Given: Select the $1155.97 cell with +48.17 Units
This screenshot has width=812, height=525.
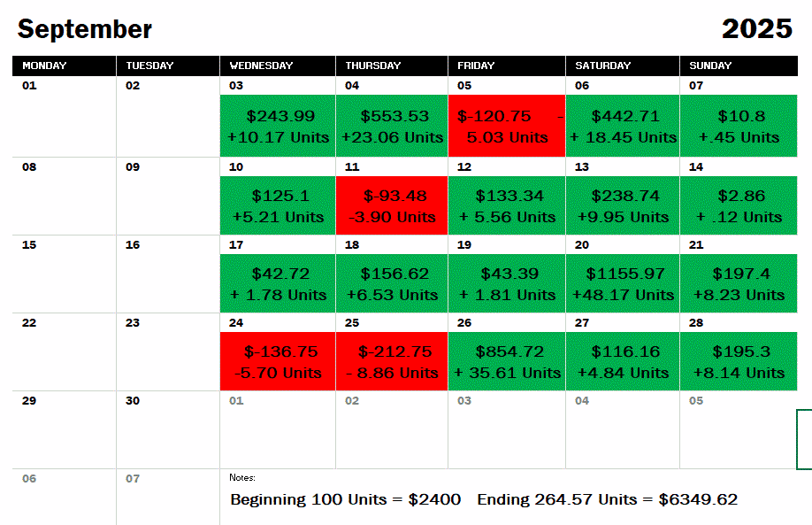Looking at the screenshot, I should pyautogui.click(x=623, y=283).
